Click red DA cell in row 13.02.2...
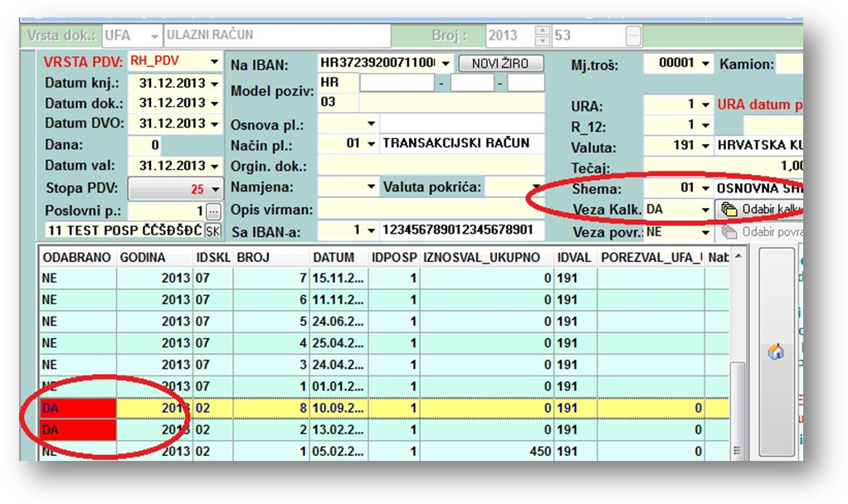 tap(78, 430)
